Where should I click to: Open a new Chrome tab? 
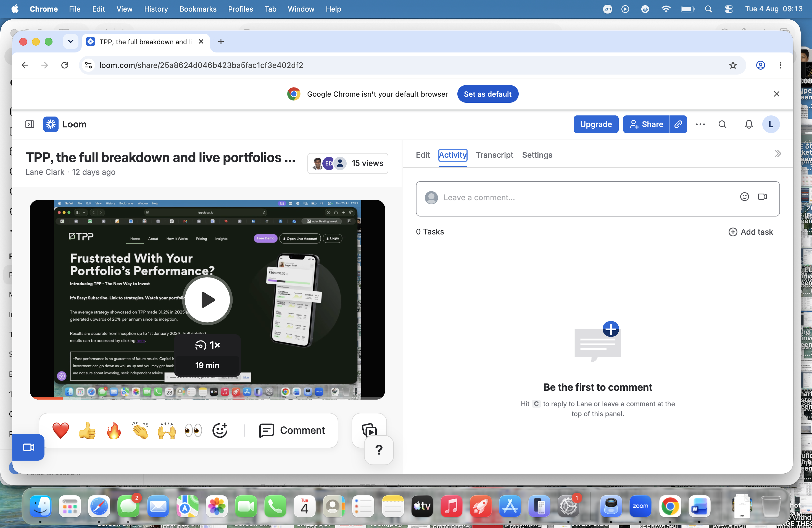coord(221,42)
